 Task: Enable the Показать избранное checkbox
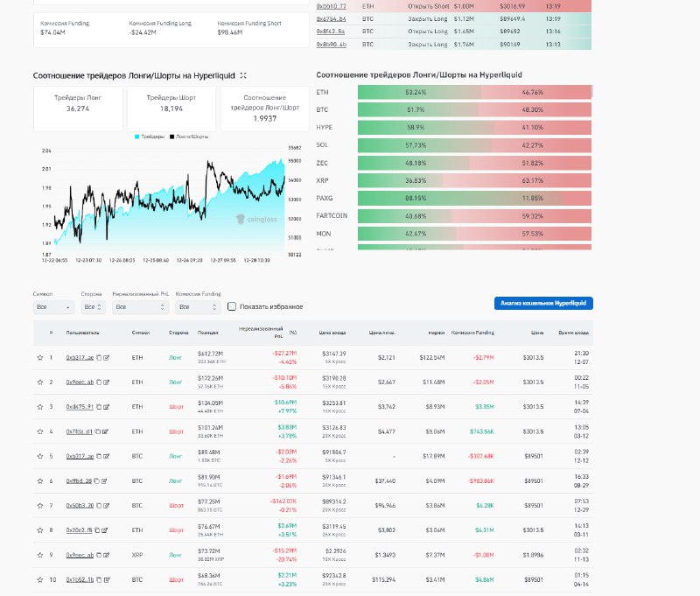232,306
